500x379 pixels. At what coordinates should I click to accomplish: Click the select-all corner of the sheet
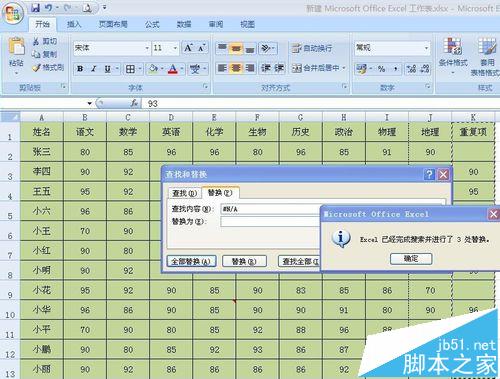point(10,117)
